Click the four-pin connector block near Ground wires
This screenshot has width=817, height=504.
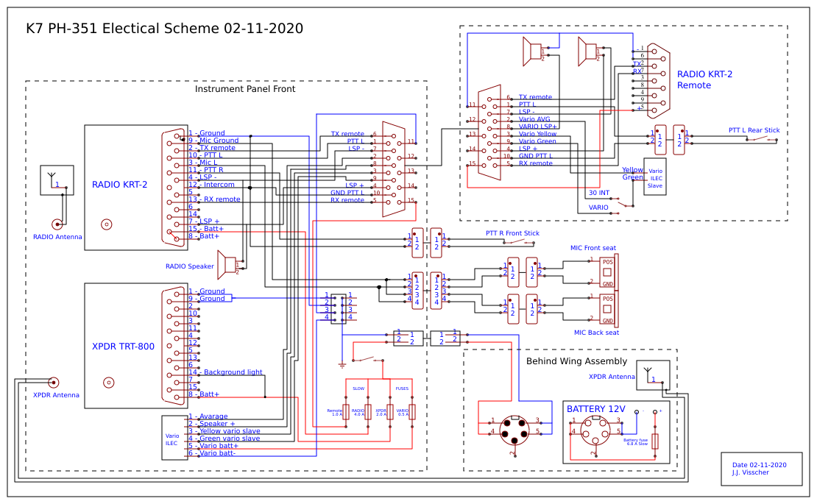click(339, 308)
